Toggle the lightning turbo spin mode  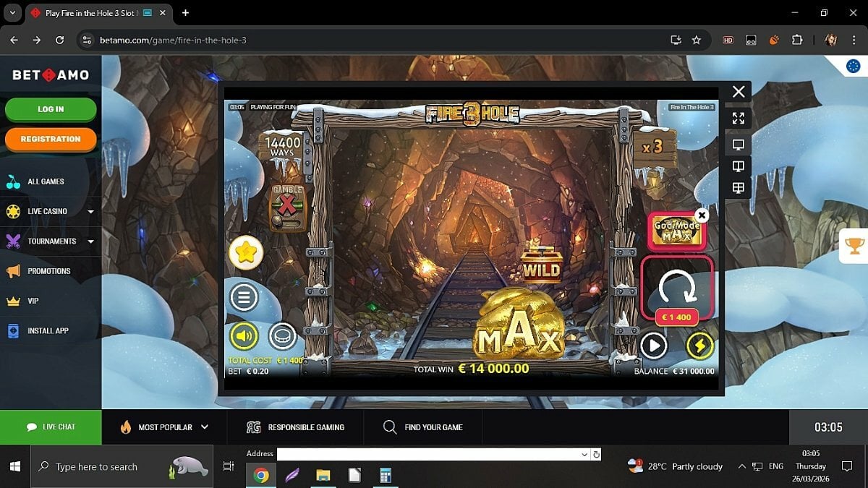700,346
